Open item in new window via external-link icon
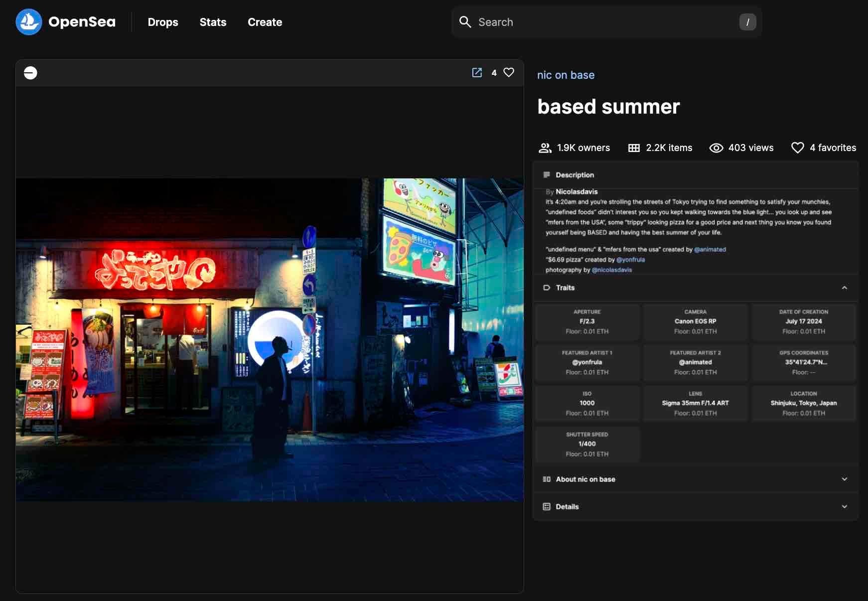Image resolution: width=868 pixels, height=601 pixels. [x=477, y=73]
